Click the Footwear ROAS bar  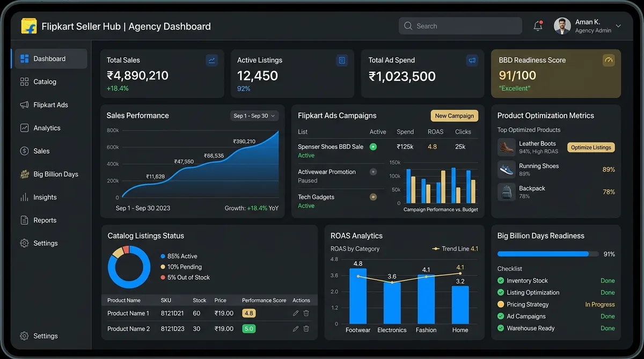(x=358, y=296)
